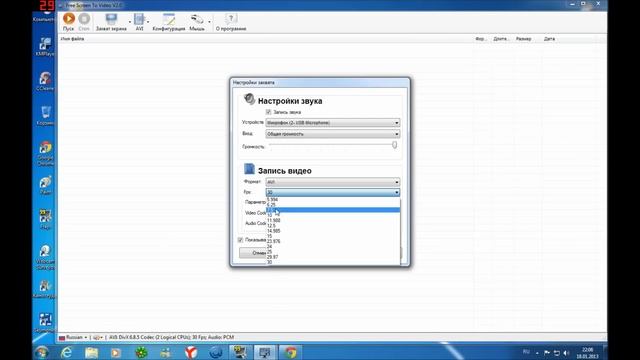Image resolution: width=640 pixels, height=360 pixels.
Task: Click the Windows Start button
Action: [42, 352]
